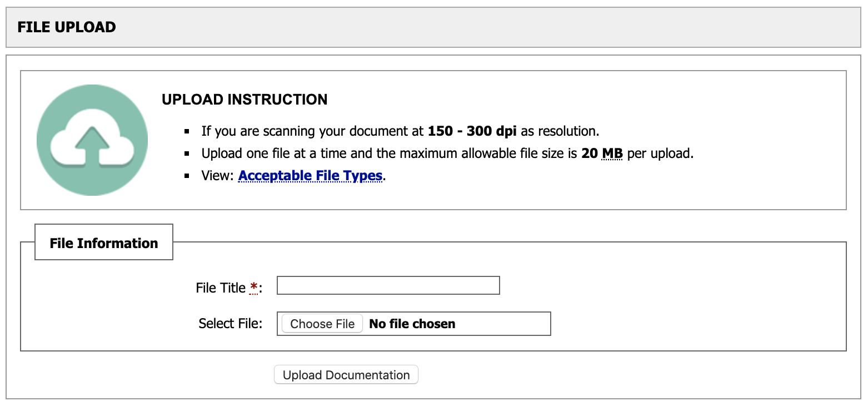Click the Select File label

click(230, 323)
